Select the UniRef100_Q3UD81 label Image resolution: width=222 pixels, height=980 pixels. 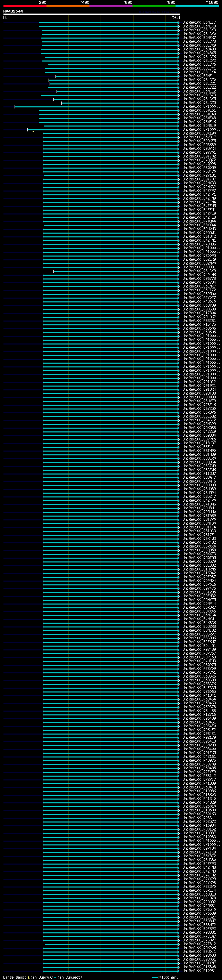[199, 267]
